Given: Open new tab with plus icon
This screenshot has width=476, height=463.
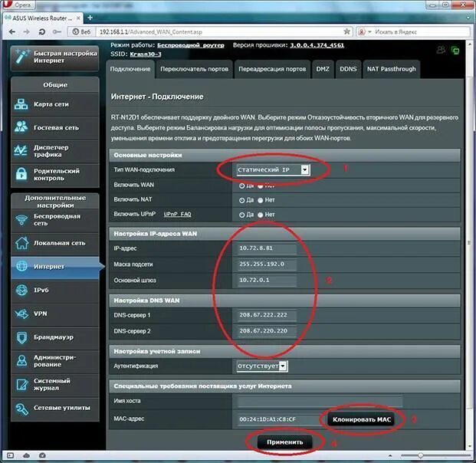Looking at the screenshot, I should tap(90, 18).
